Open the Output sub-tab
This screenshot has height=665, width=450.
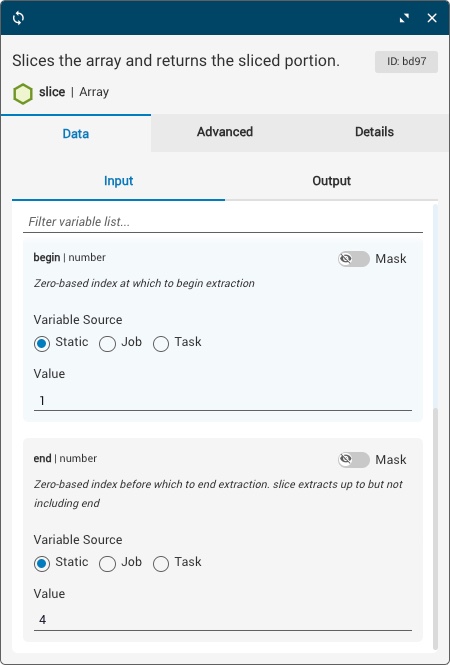331,181
